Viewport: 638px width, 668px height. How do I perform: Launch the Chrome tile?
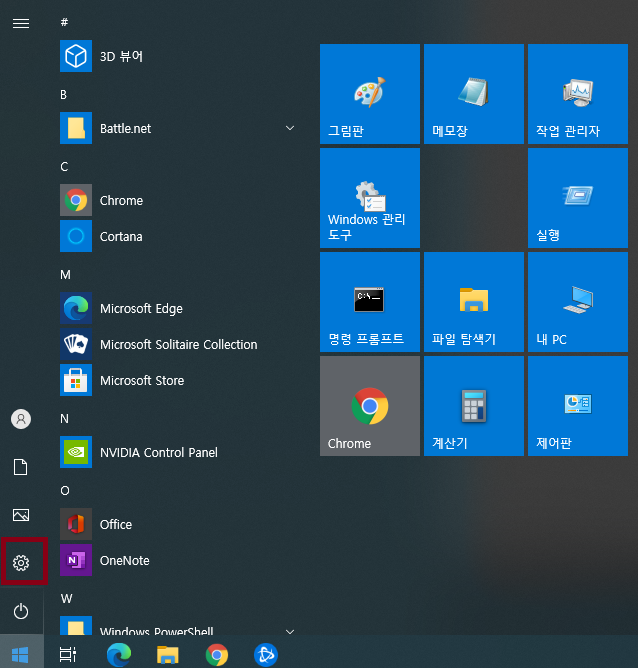[370, 406]
